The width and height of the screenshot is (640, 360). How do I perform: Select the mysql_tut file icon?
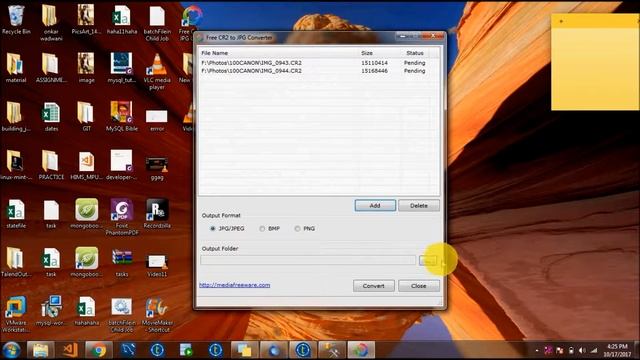[122, 68]
